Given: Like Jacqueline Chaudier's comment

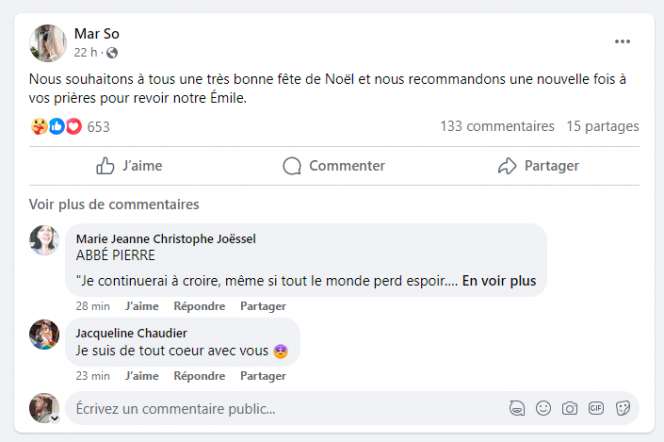Looking at the screenshot, I should coord(140,376).
